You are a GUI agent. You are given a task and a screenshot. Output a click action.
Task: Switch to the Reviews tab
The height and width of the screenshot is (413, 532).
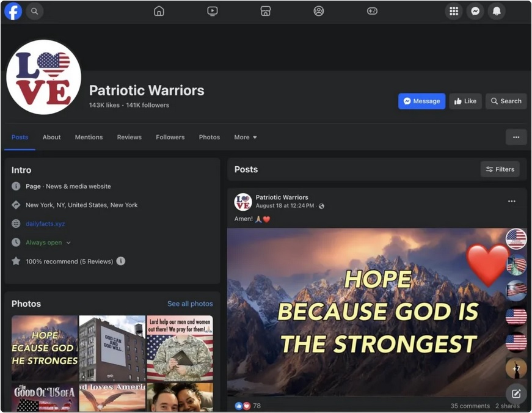click(129, 137)
